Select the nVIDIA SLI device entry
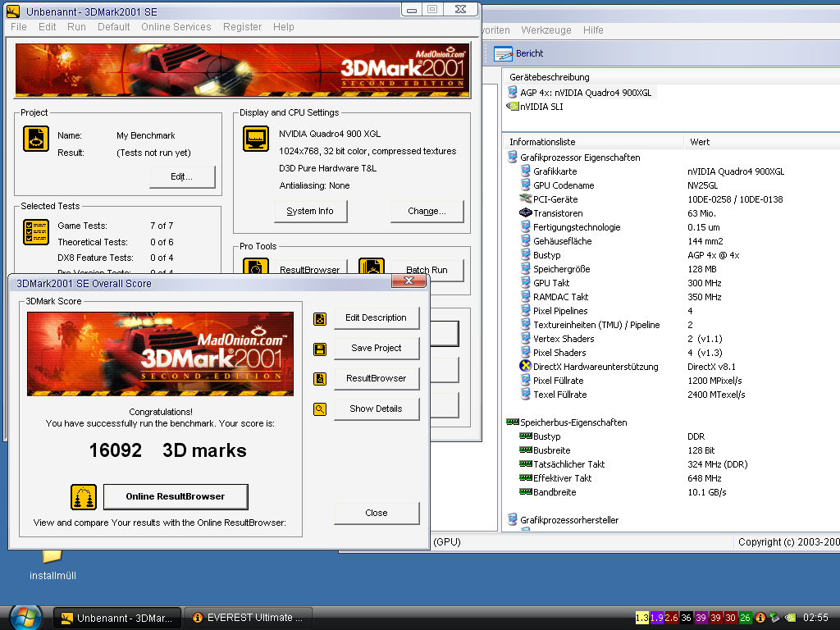The width and height of the screenshot is (840, 630). [x=535, y=107]
